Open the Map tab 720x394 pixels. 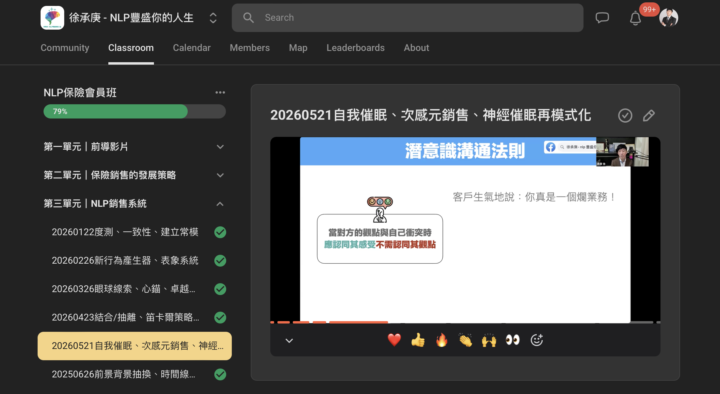click(x=298, y=48)
